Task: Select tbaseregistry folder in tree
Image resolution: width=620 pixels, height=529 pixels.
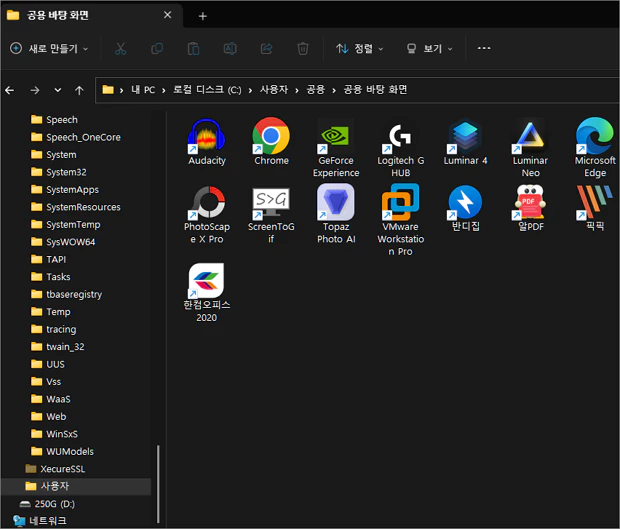Action: [66, 294]
